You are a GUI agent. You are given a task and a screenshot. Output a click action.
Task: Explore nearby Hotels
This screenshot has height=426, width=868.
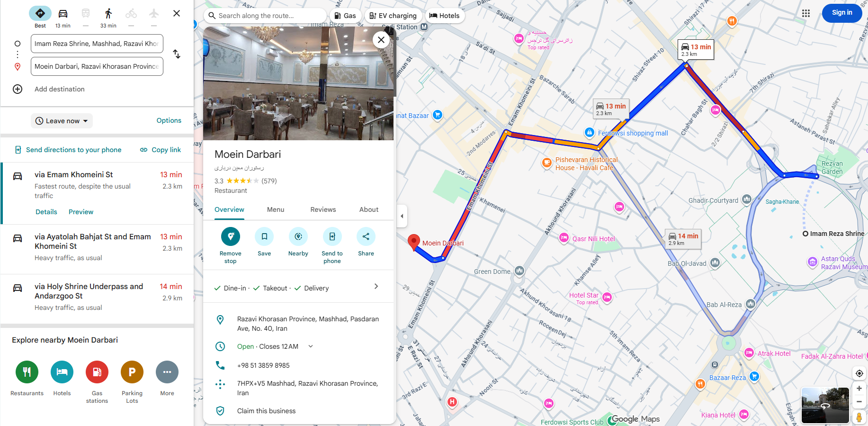(x=62, y=372)
